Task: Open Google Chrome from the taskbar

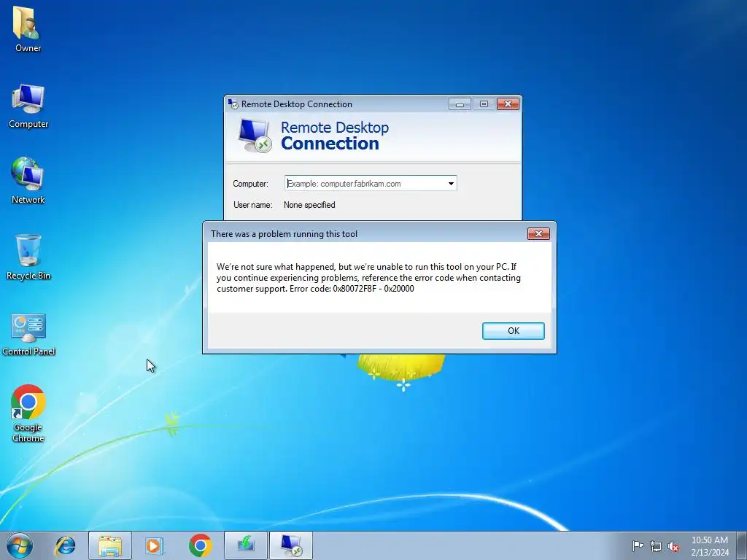Action: [x=200, y=545]
